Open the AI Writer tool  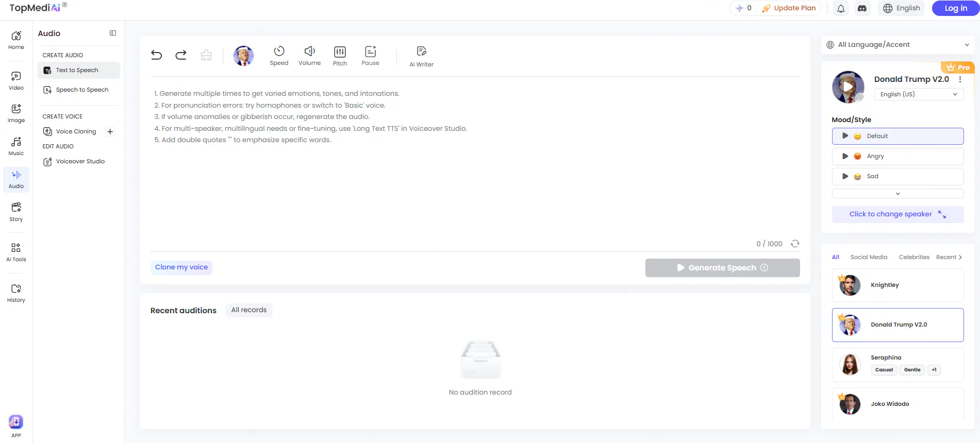(x=421, y=57)
